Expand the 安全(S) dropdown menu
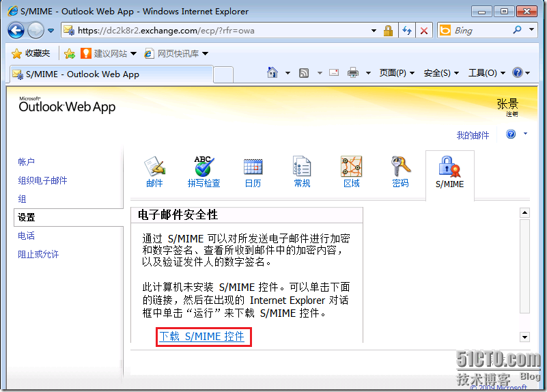 [x=441, y=73]
